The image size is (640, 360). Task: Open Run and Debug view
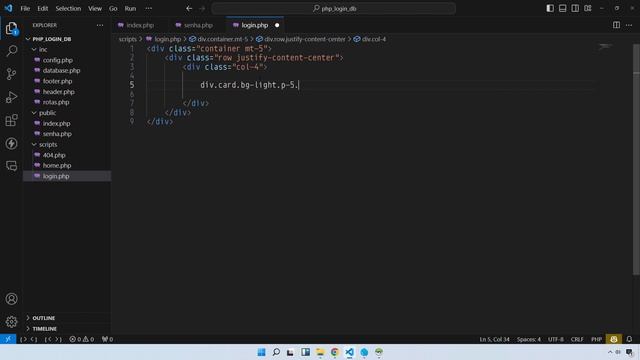pyautogui.click(x=11, y=97)
